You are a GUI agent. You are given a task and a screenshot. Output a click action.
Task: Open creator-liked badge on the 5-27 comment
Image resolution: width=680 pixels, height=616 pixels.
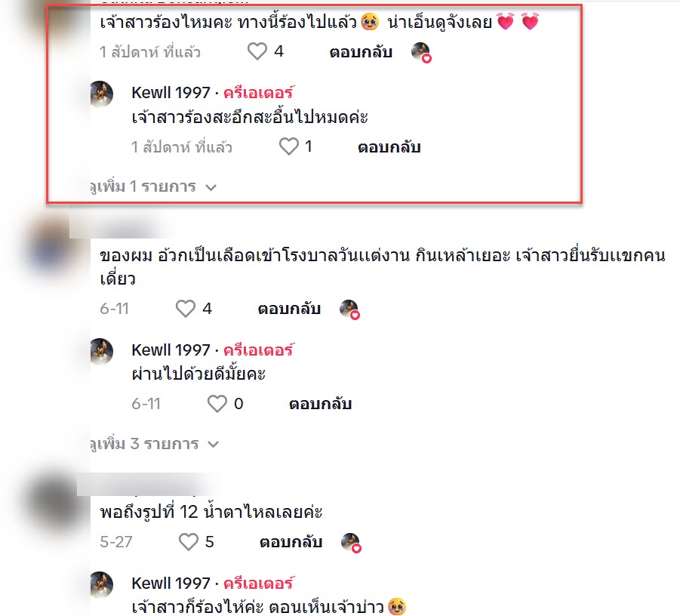[x=351, y=543]
